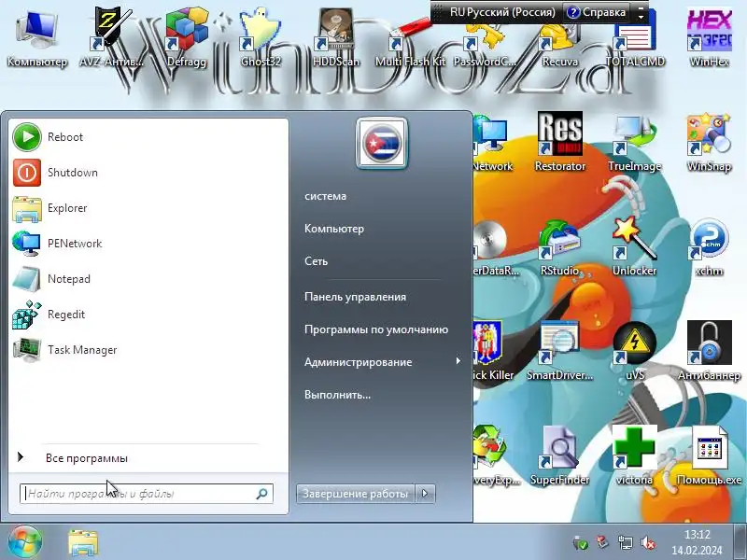The image size is (747, 560).
Task: Open the taskbar clock and date
Action: coord(697,542)
